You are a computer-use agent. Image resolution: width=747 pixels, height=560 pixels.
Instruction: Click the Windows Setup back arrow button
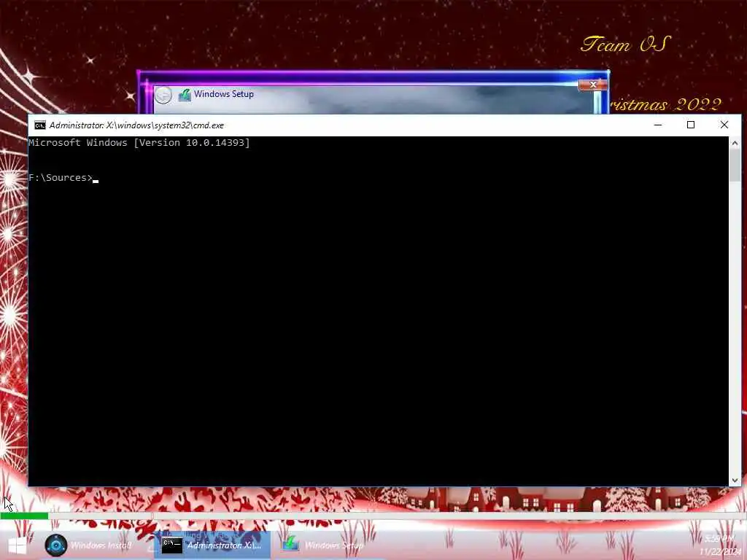(x=163, y=95)
